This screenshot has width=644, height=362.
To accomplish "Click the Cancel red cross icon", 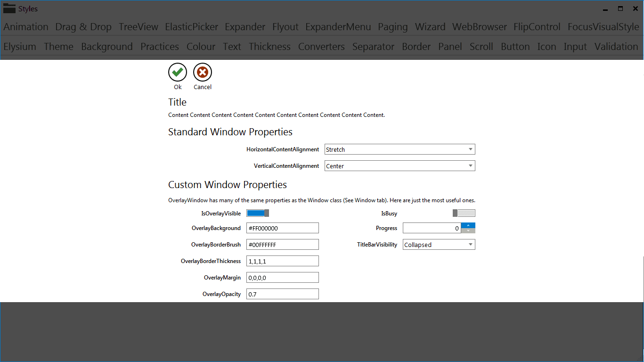I will pos(202,72).
